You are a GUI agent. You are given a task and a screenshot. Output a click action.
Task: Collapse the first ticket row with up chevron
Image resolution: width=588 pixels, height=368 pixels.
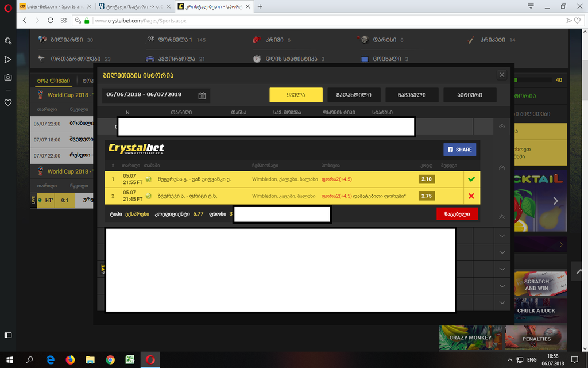click(x=502, y=126)
